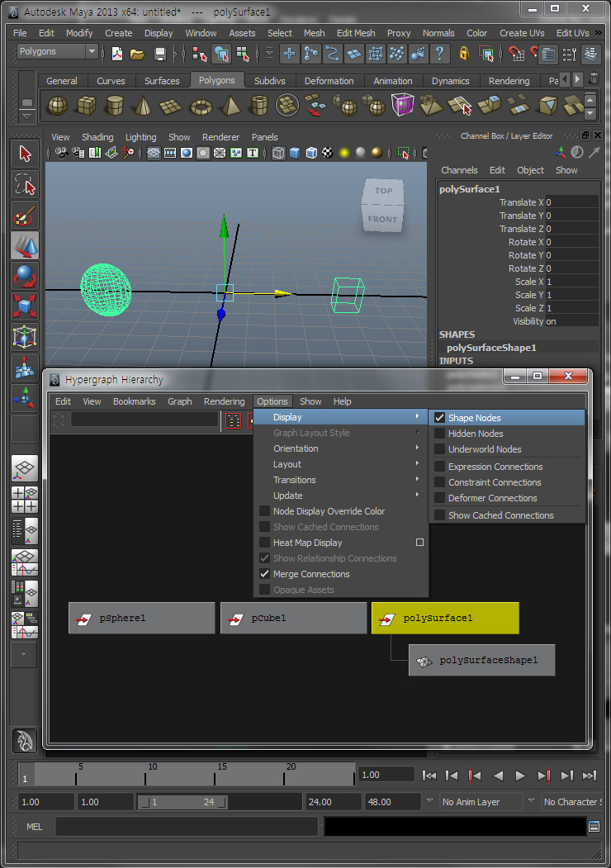Open the Edit Mesh menu
Screen dimensions: 611x868
356,33
